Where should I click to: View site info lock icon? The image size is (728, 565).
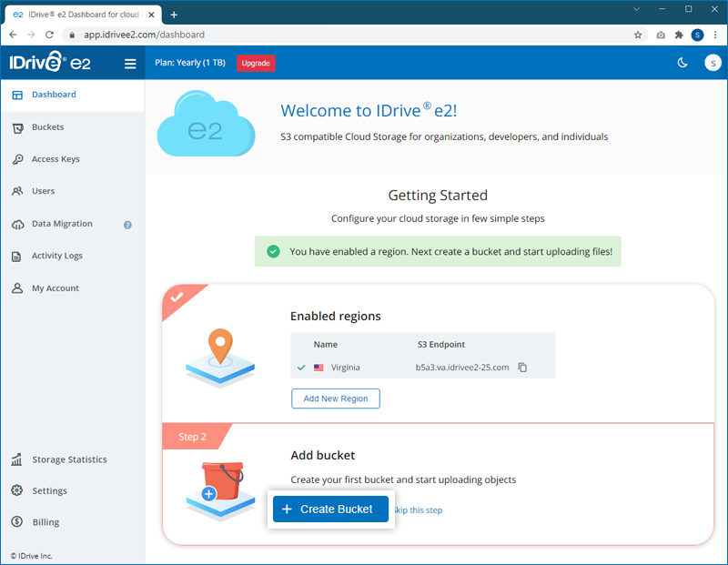[x=72, y=35]
